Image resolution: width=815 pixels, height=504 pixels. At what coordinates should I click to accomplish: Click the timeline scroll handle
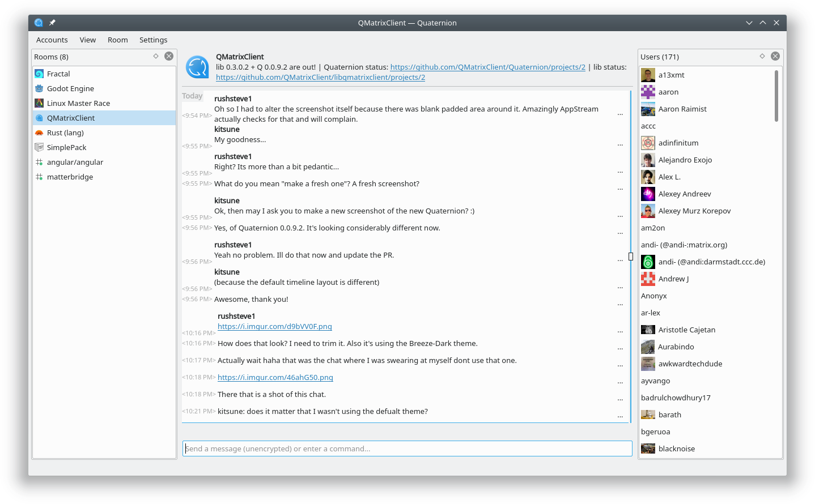[x=631, y=257]
